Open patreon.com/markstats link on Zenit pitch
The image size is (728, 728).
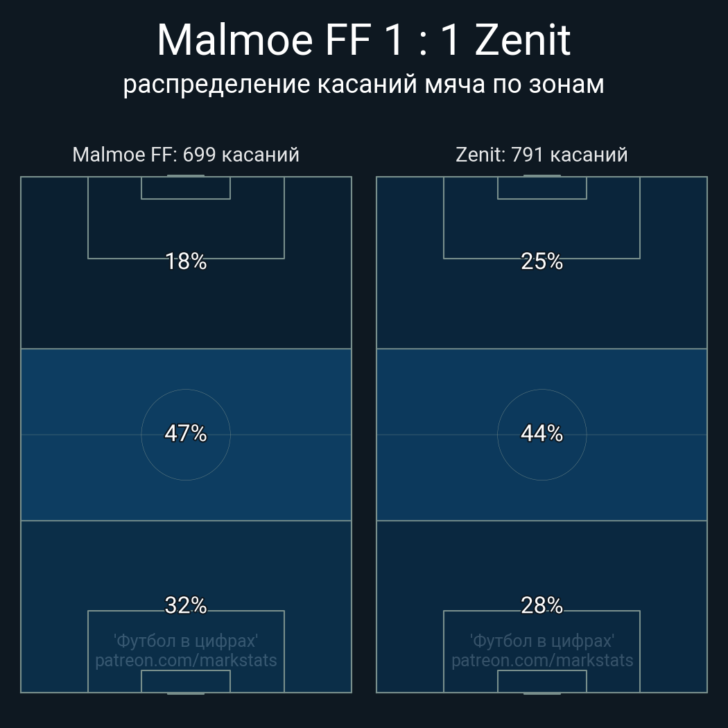point(541,660)
